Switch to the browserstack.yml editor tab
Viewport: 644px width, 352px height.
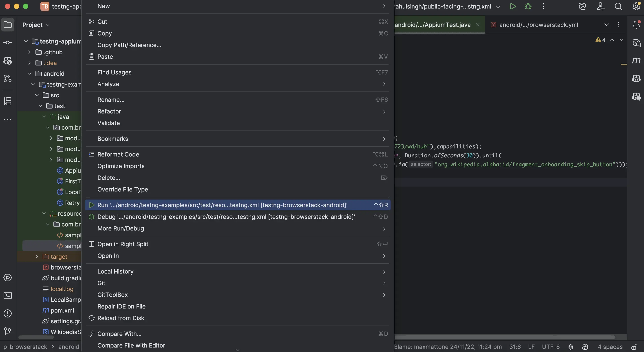pos(538,25)
